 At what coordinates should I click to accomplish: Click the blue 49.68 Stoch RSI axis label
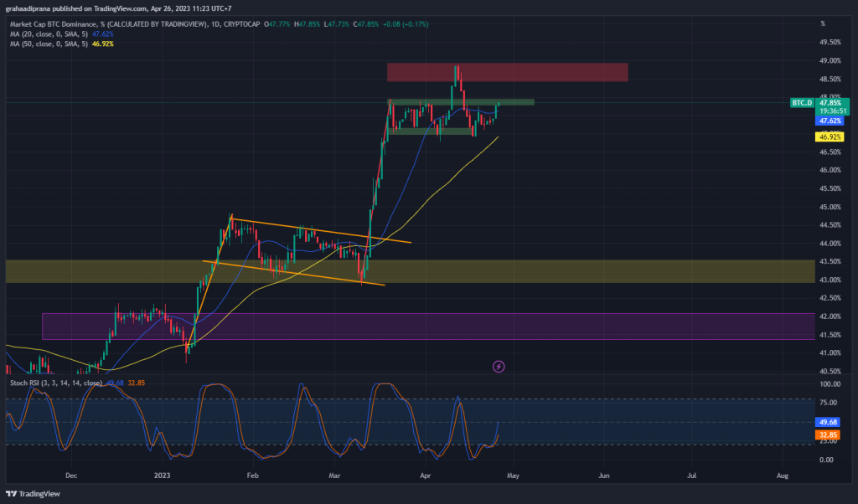click(x=829, y=422)
